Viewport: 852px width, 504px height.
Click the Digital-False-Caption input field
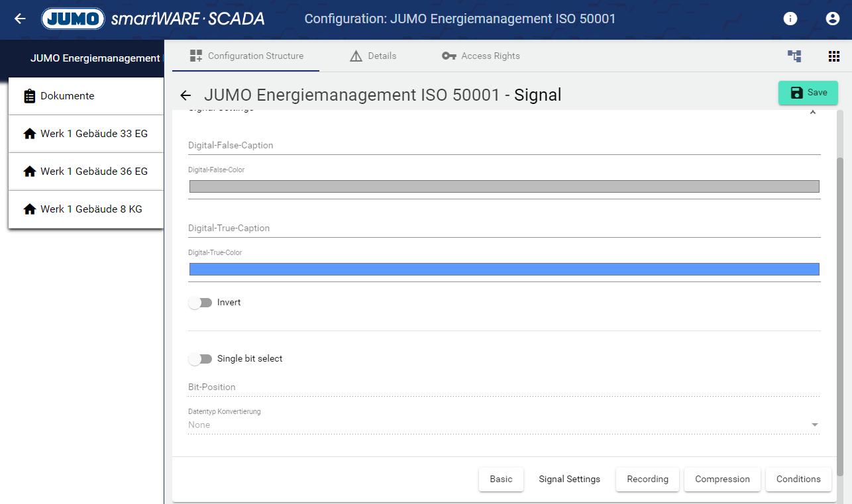click(504, 145)
